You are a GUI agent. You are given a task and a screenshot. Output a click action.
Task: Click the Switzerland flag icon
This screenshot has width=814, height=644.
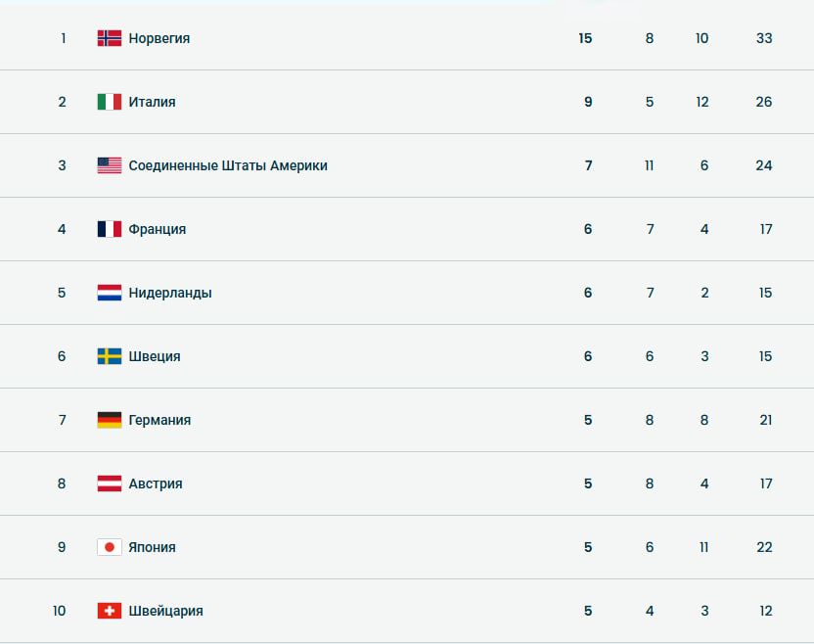(x=110, y=611)
